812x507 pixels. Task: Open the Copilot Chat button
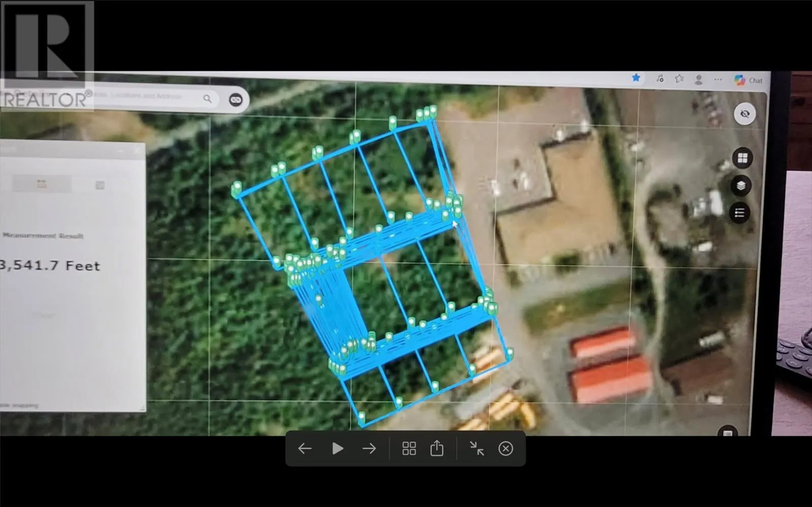pyautogui.click(x=749, y=80)
